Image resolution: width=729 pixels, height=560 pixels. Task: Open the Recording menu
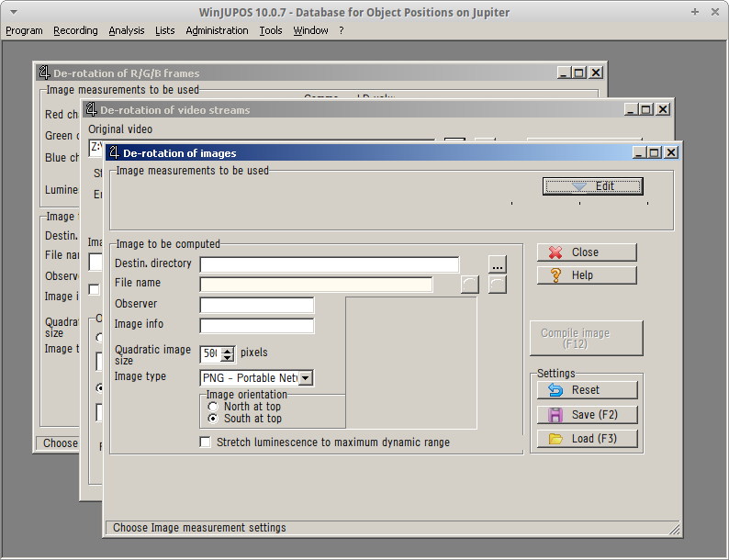click(x=75, y=30)
